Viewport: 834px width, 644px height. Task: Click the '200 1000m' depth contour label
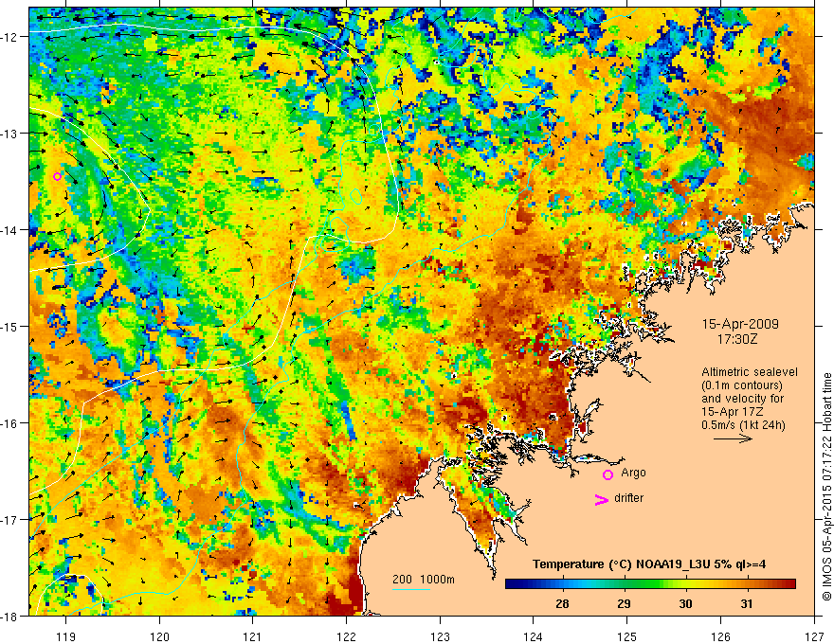click(424, 580)
